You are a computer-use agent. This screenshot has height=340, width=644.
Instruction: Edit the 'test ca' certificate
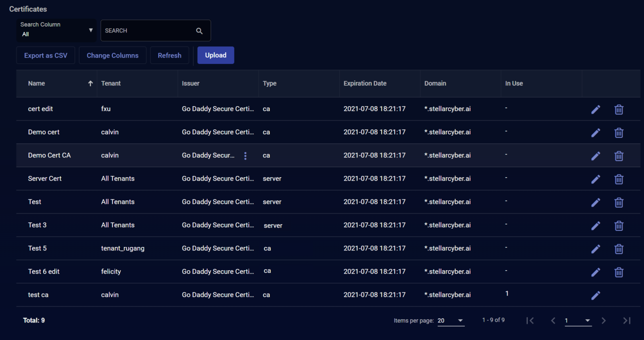596,295
